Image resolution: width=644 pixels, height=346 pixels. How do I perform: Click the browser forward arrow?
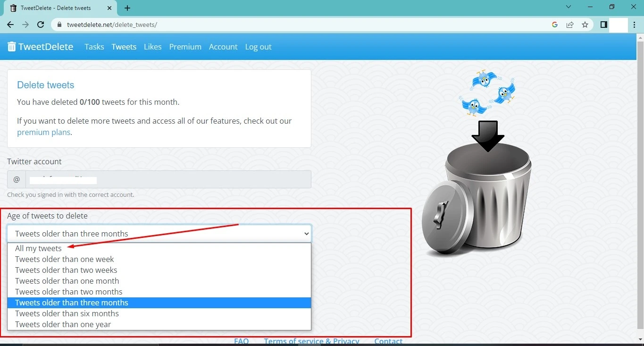click(x=25, y=25)
